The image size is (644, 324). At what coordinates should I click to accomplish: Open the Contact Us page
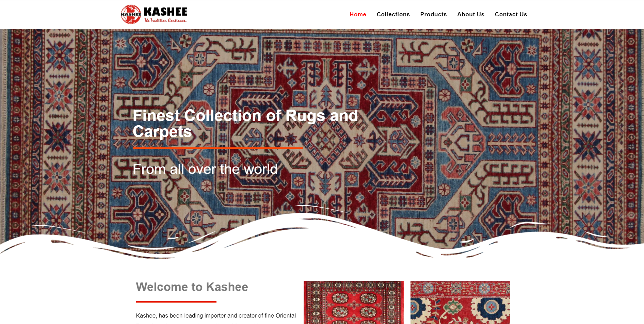[511, 14]
